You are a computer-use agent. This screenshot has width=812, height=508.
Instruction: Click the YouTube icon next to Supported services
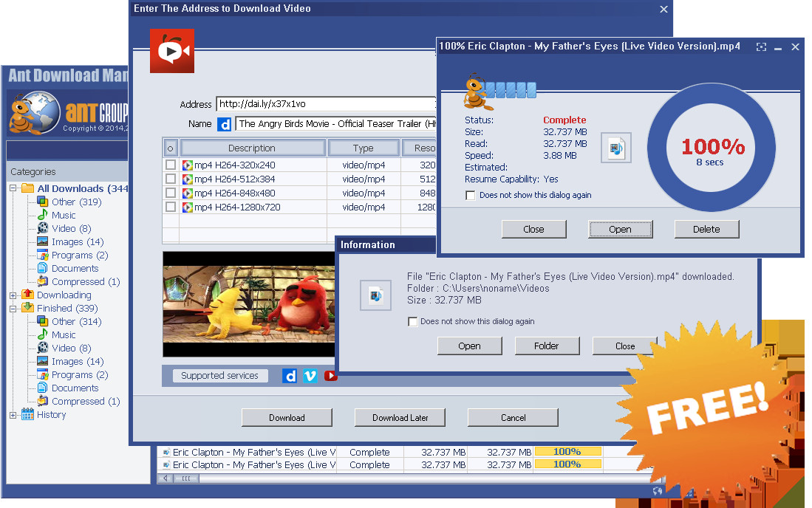point(330,376)
